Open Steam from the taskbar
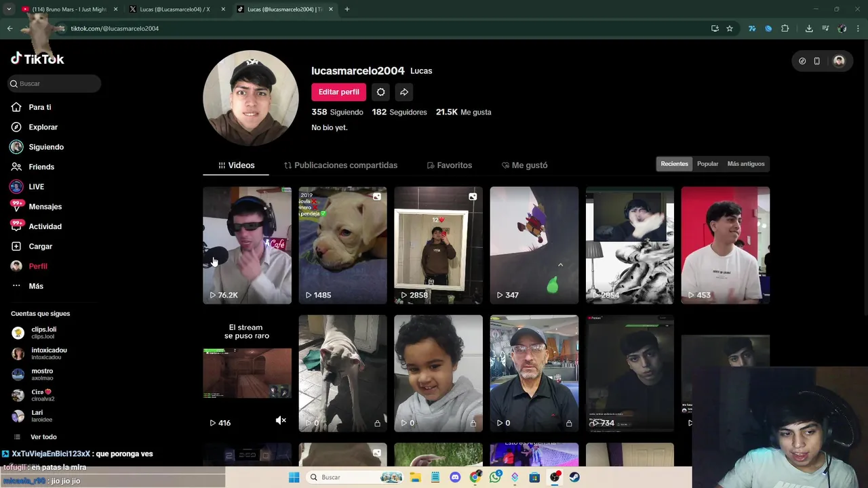The image size is (868, 488). (574, 477)
